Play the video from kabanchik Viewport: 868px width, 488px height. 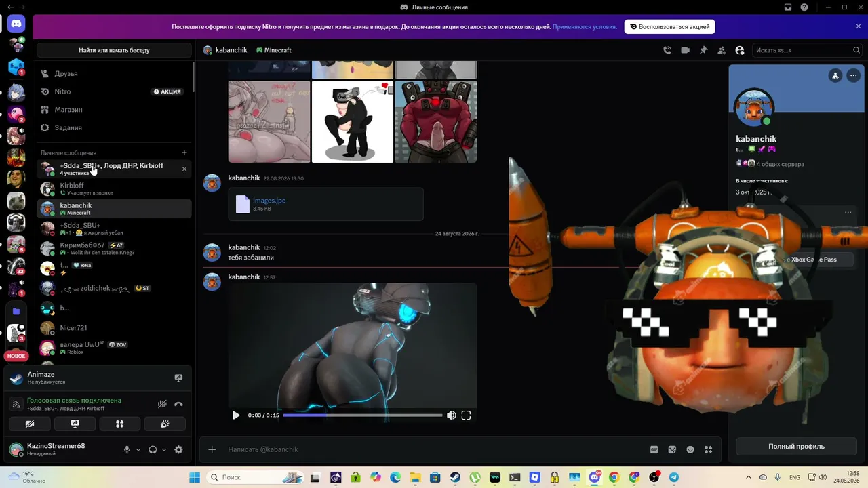click(x=236, y=415)
